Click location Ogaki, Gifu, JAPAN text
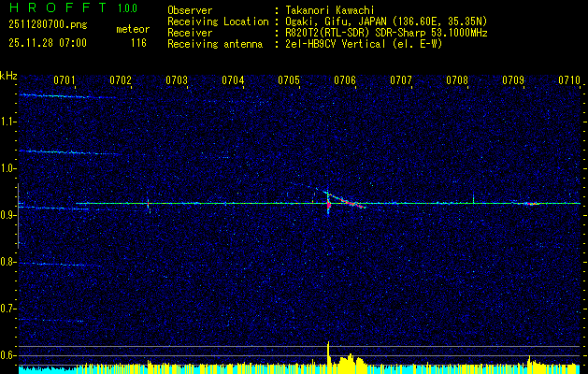Viewport: 588px width, 374px height. 385,22
